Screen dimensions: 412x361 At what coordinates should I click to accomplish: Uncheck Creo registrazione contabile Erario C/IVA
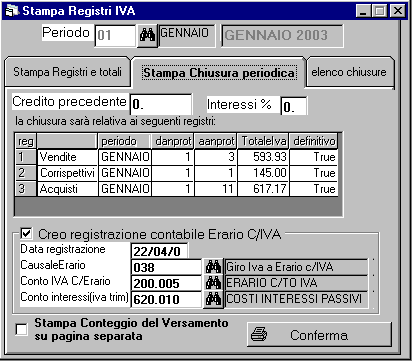[26, 233]
